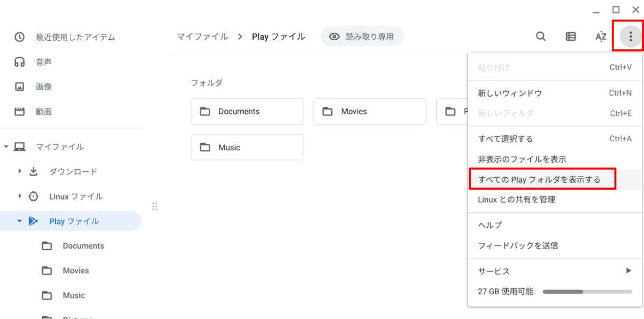The image size is (644, 319).
Task: Open the Music folder tile
Action: point(247,147)
